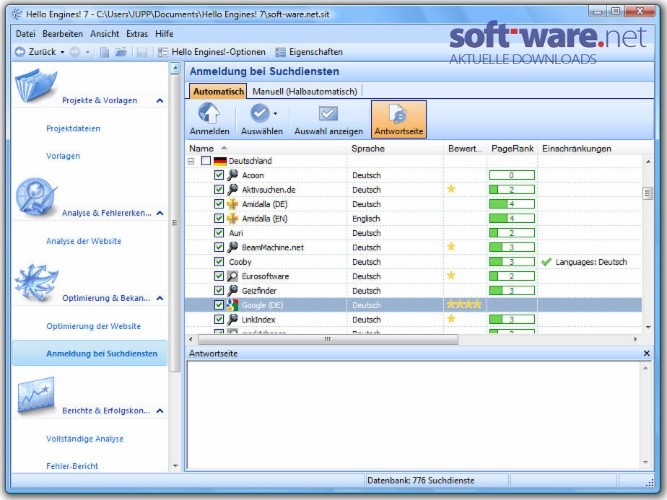Click the German flag icon next to Deutschland
The height and width of the screenshot is (500, 667).
point(220,161)
